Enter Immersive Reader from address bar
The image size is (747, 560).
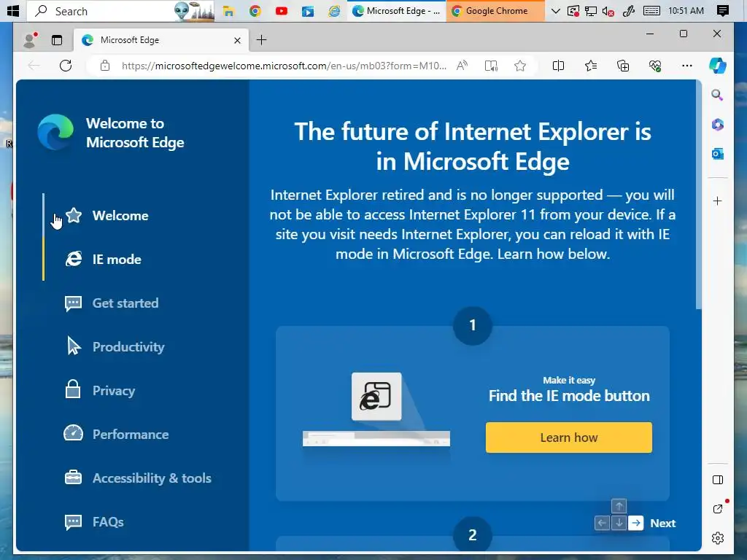[491, 66]
